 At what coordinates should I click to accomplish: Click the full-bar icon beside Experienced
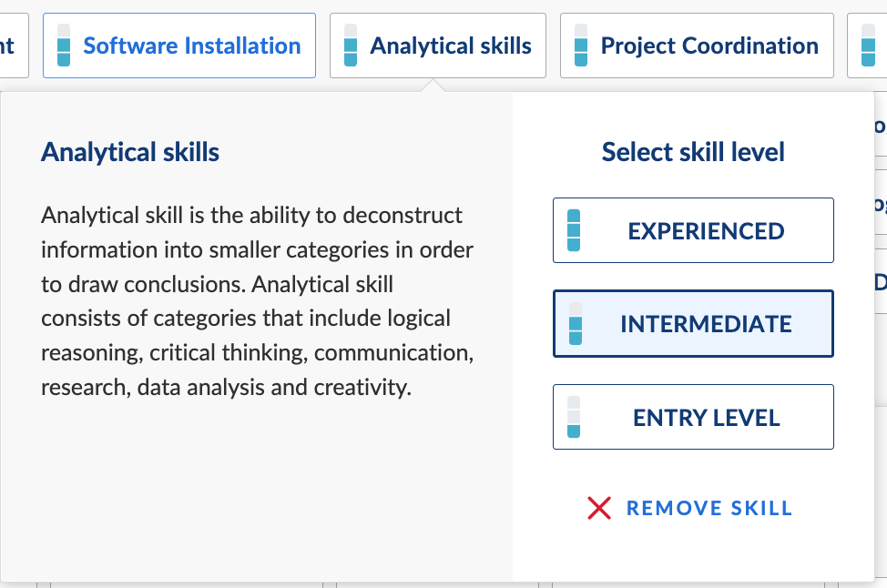pyautogui.click(x=574, y=230)
